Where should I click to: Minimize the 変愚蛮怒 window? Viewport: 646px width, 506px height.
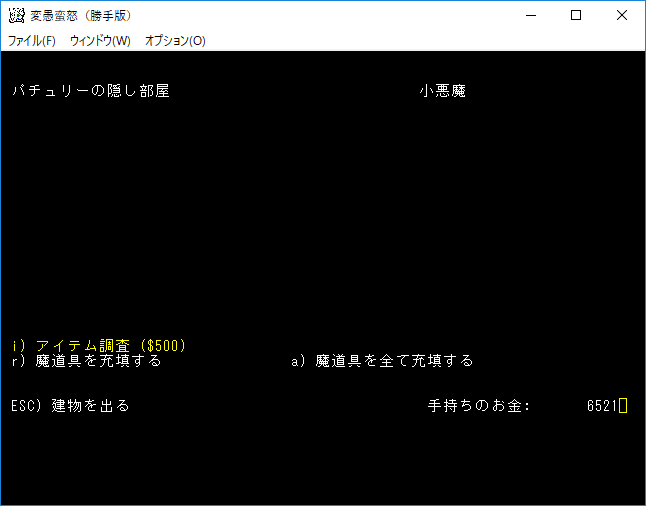[x=530, y=15]
